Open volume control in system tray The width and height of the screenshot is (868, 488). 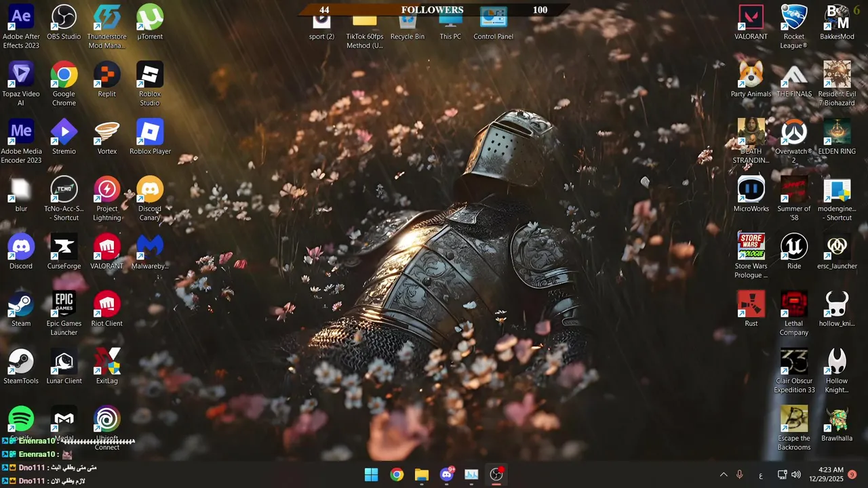pos(796,474)
